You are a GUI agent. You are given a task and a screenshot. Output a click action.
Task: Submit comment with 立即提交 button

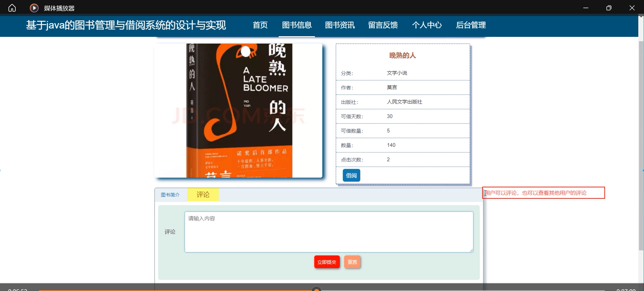(x=327, y=262)
